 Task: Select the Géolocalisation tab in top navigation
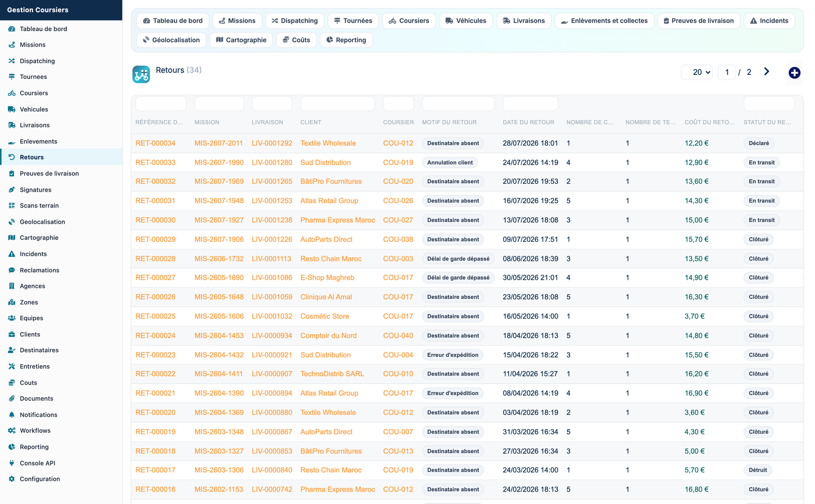click(171, 40)
